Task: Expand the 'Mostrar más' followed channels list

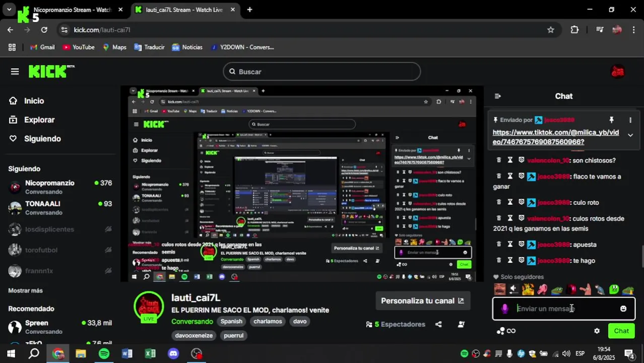Action: pos(25,290)
